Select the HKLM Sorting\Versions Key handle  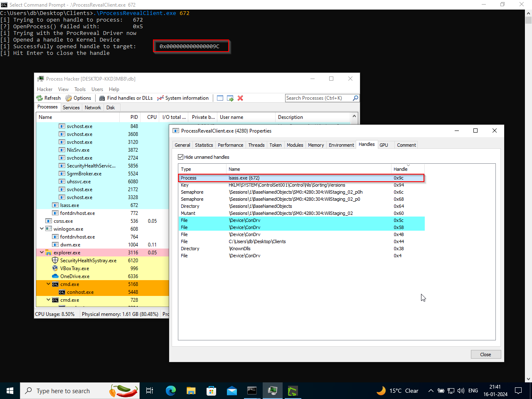coord(301,185)
